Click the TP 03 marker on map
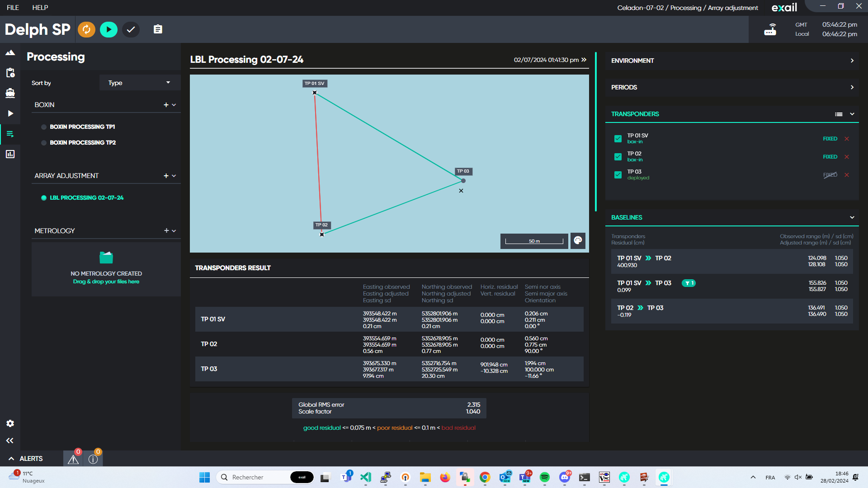This screenshot has width=868, height=488. click(463, 181)
